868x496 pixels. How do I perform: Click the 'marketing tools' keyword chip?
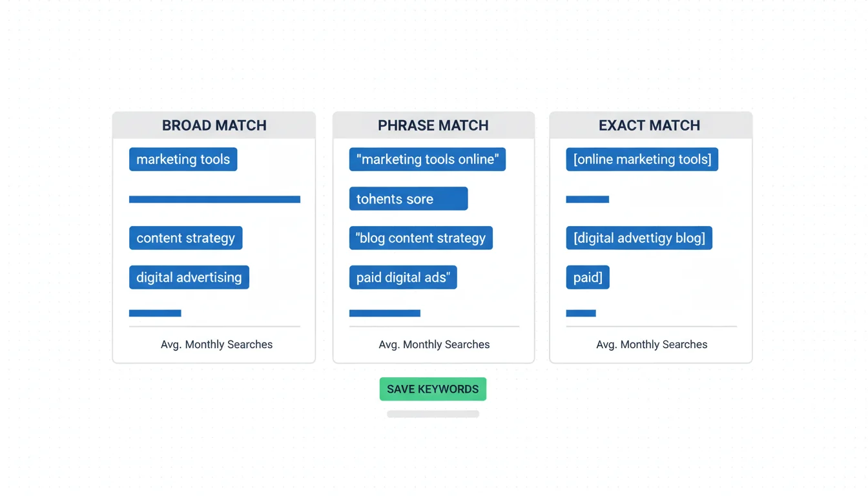point(183,160)
